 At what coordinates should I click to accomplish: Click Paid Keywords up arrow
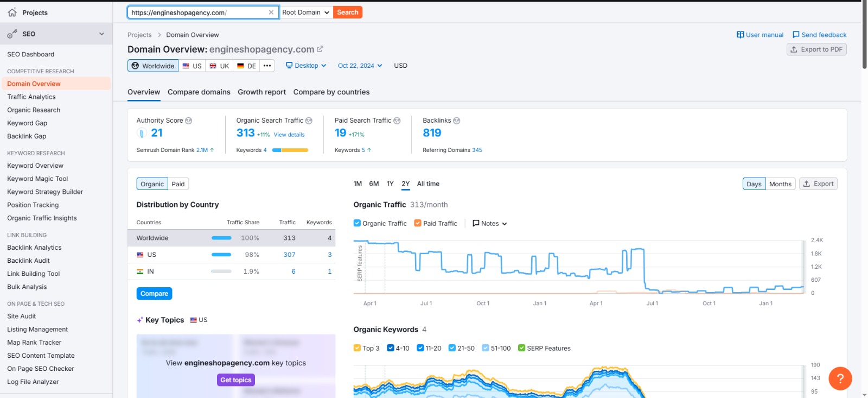(369, 150)
